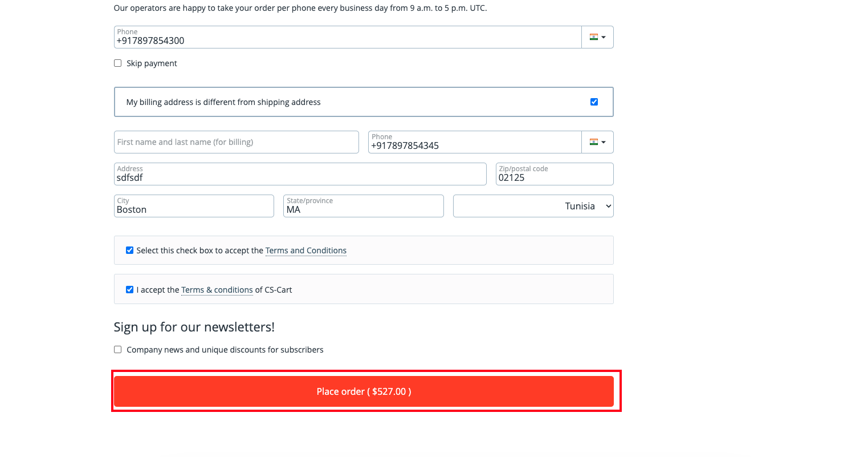Subscribe to Company news and unique discounts

[x=118, y=350]
